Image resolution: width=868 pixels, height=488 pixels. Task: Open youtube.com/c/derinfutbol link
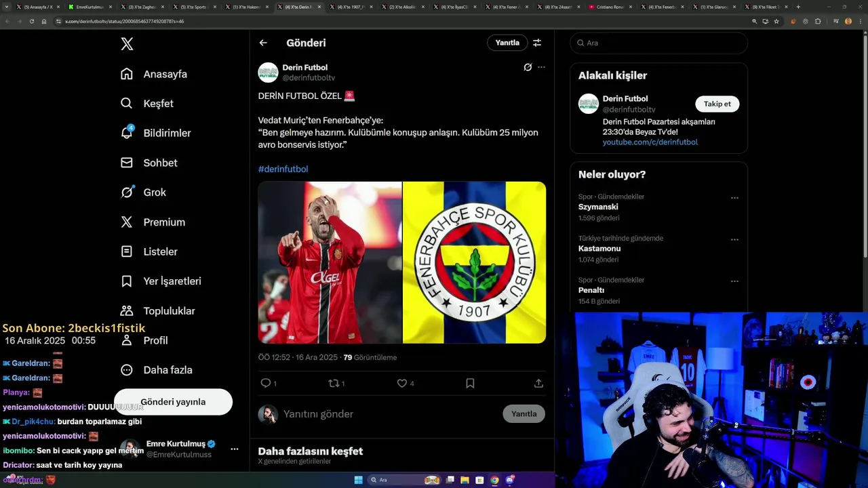point(650,142)
